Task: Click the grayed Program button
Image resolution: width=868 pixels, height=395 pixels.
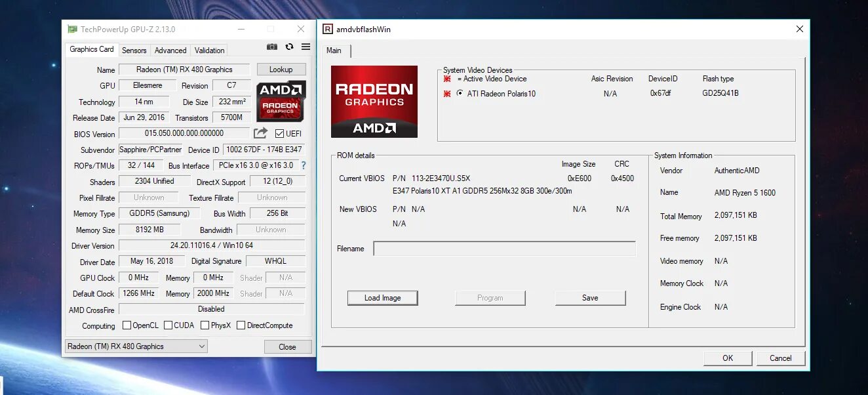Action: (490, 298)
